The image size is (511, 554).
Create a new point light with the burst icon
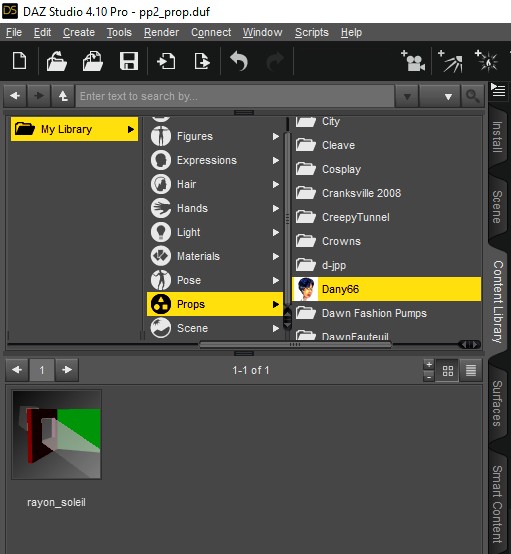coord(487,61)
